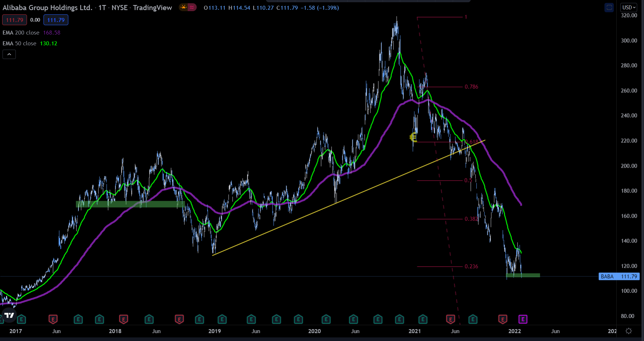
Task: Select the EMA 50 close legend entry
Action: pyautogui.click(x=19, y=43)
